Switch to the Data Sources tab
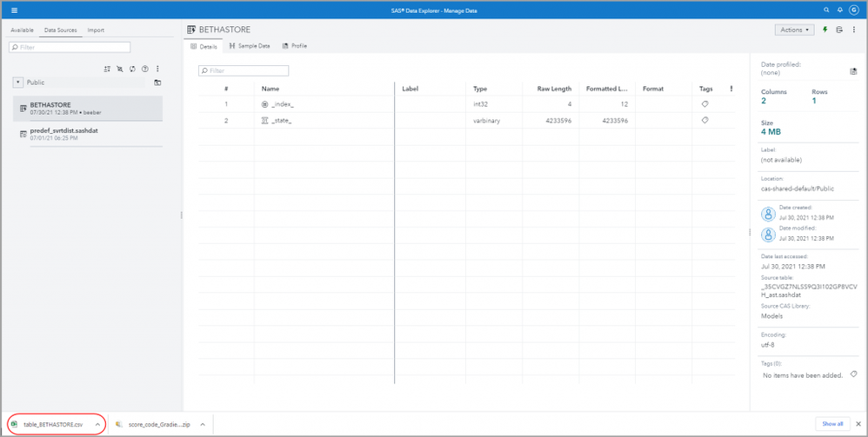Image resolution: width=868 pixels, height=437 pixels. coord(60,30)
